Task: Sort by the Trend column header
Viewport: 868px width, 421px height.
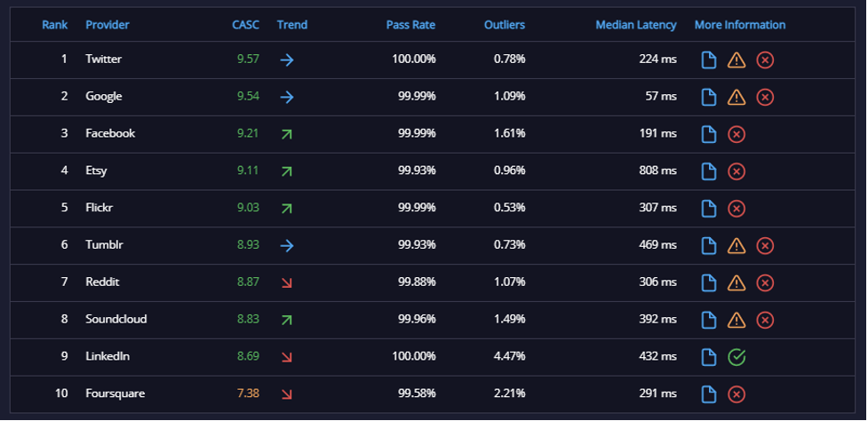Action: click(x=292, y=25)
